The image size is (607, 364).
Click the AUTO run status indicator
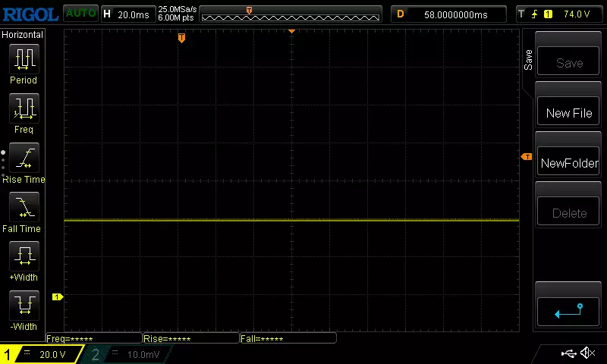(80, 14)
